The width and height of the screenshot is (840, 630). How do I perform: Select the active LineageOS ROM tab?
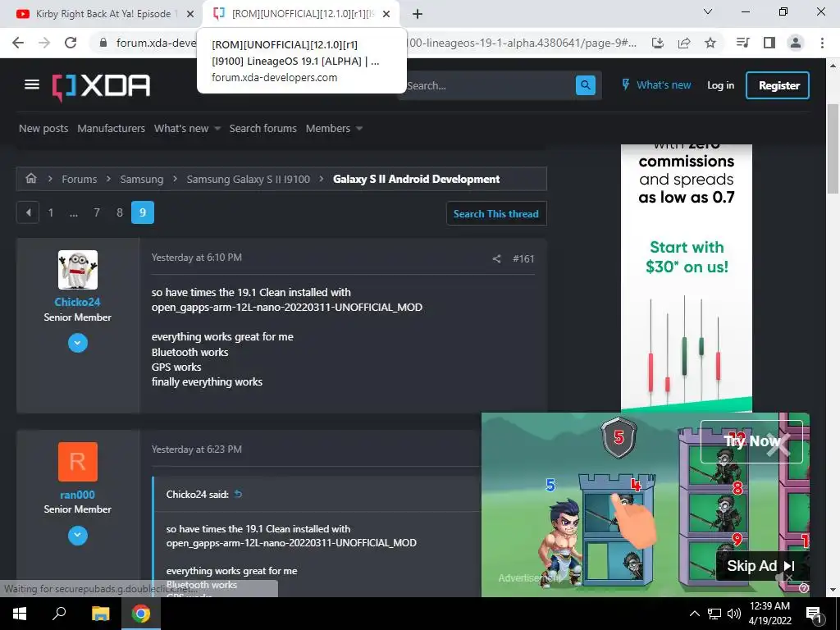coord(300,14)
